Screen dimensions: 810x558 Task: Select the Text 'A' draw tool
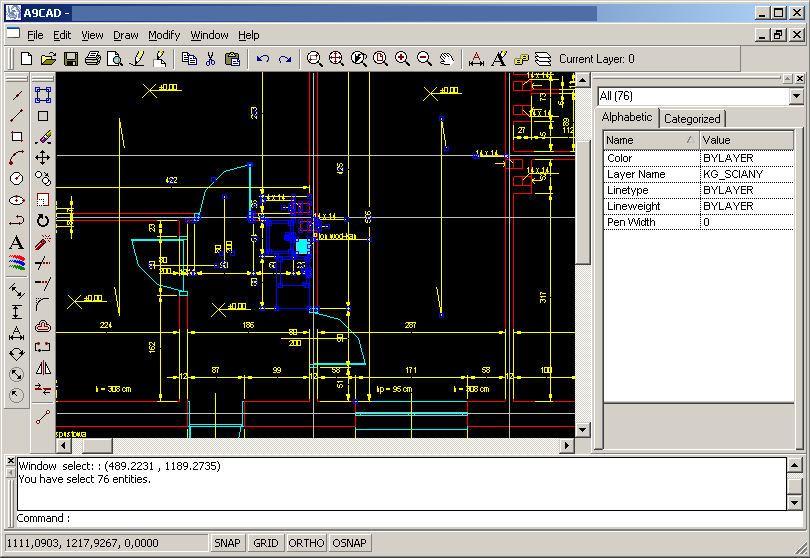tap(17, 242)
